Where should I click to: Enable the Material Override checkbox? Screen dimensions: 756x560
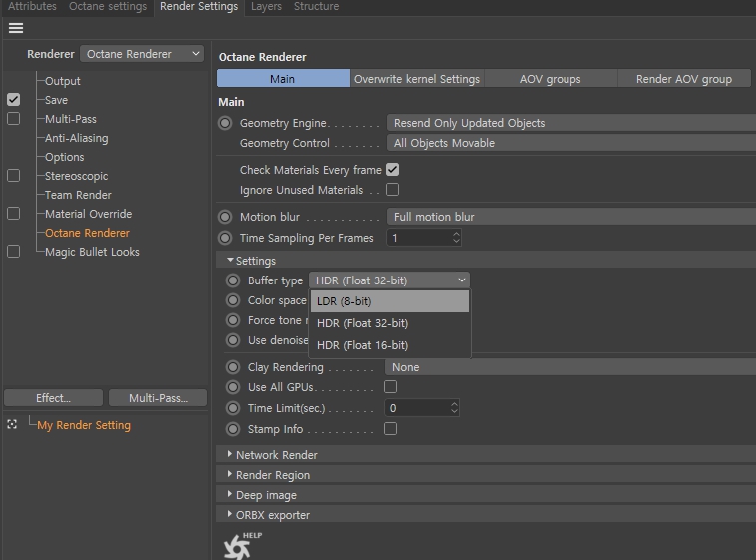(14, 213)
